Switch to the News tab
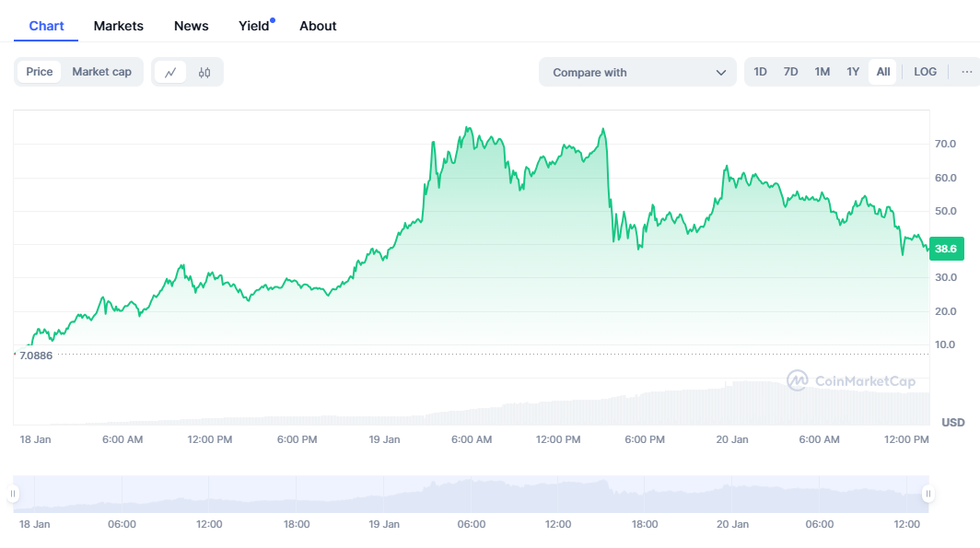980x548 pixels. 192,26
